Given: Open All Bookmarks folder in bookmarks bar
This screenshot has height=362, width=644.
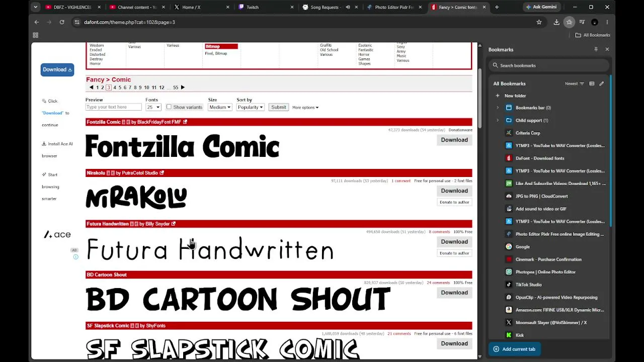Looking at the screenshot, I should tap(593, 35).
